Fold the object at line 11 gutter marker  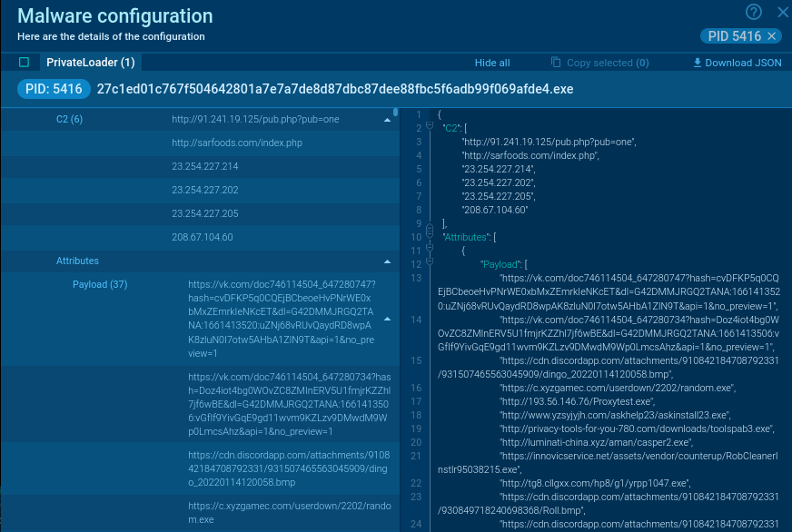tap(429, 249)
